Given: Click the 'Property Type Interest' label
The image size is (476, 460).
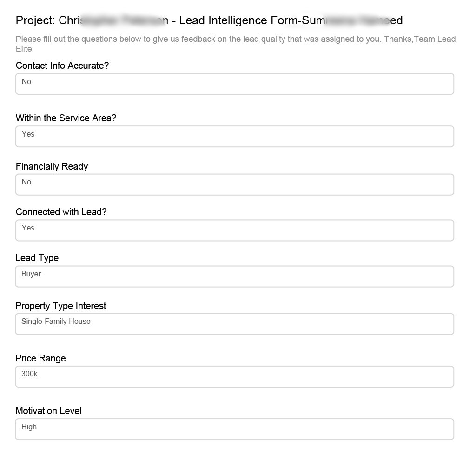Looking at the screenshot, I should 61,306.
